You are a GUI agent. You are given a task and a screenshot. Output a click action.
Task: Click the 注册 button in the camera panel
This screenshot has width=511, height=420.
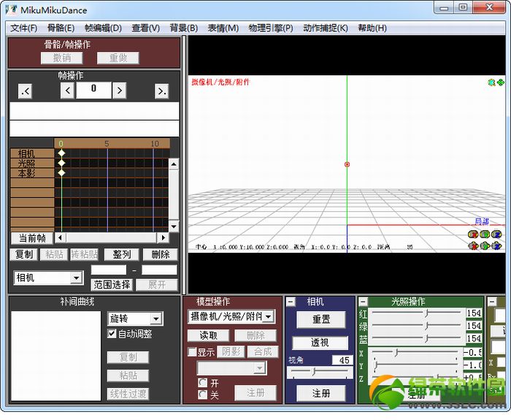321,394
